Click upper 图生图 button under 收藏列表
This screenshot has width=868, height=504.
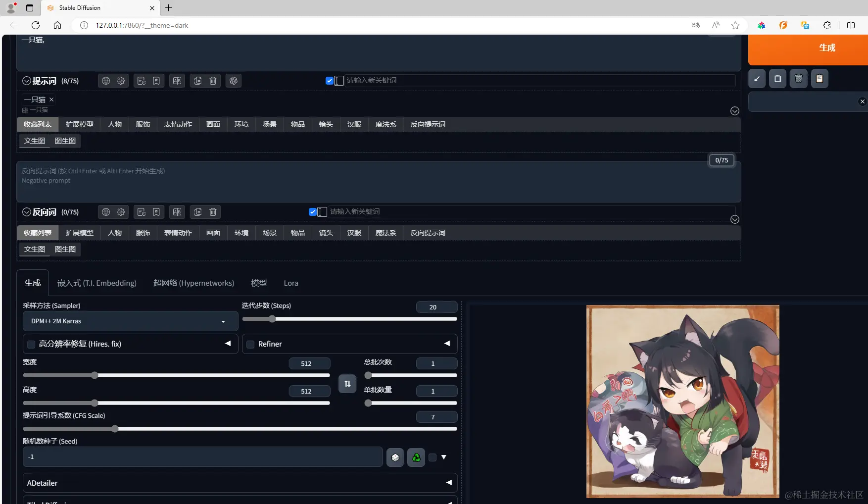point(65,141)
